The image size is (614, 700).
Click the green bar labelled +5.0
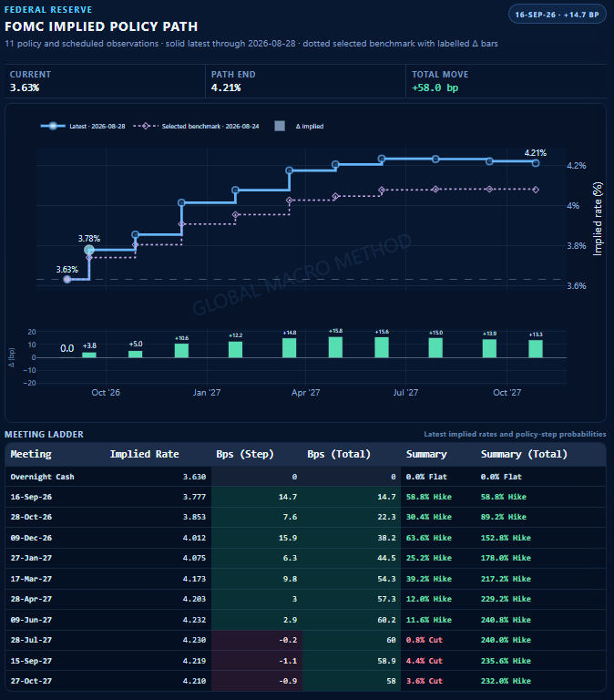(135, 354)
